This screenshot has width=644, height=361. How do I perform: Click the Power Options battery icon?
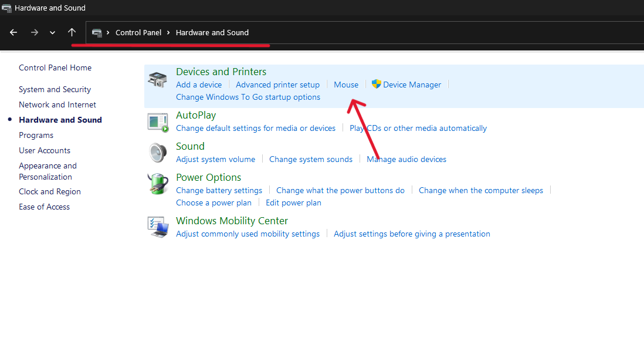coord(157,184)
